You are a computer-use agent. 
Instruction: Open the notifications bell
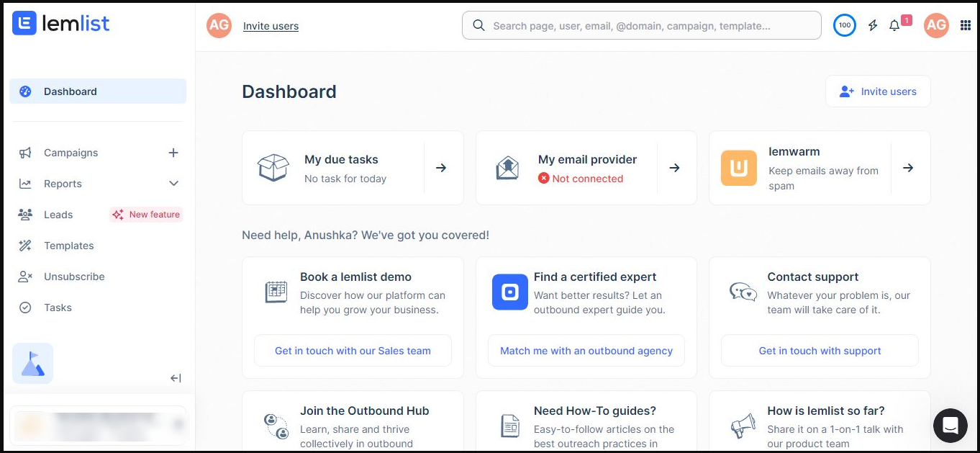point(894,26)
